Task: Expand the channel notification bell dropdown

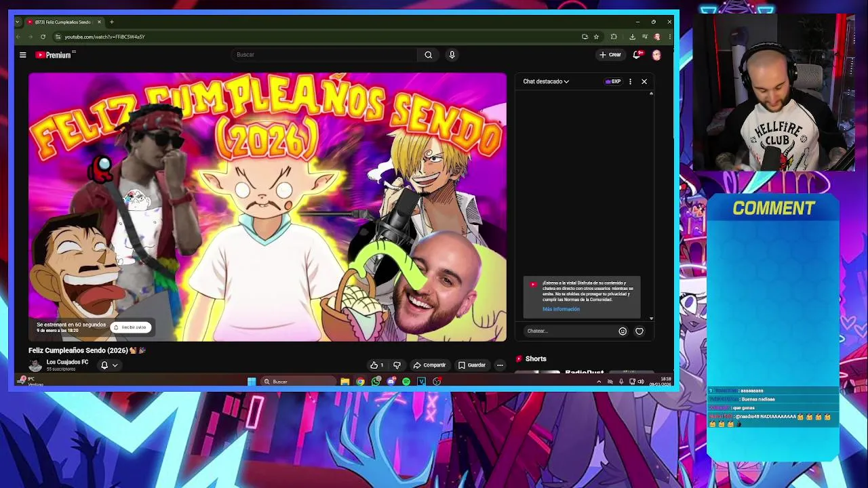Action: coord(109,365)
